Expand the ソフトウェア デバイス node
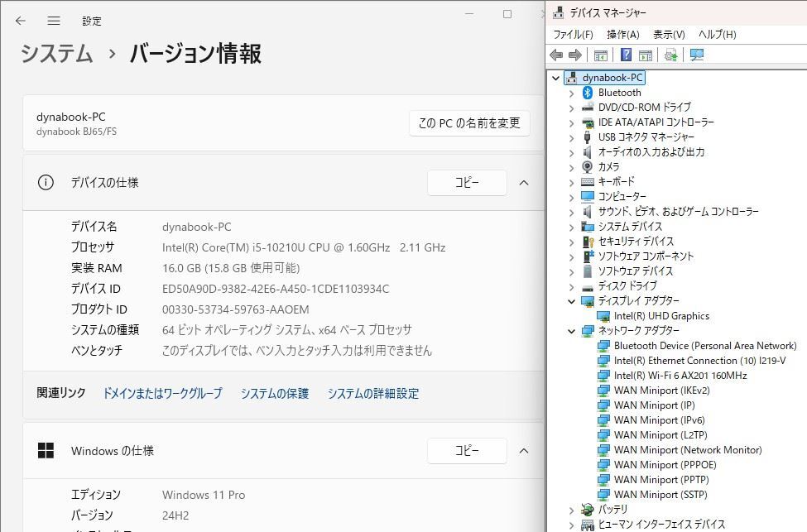Image resolution: width=807 pixels, height=532 pixels. click(x=571, y=272)
